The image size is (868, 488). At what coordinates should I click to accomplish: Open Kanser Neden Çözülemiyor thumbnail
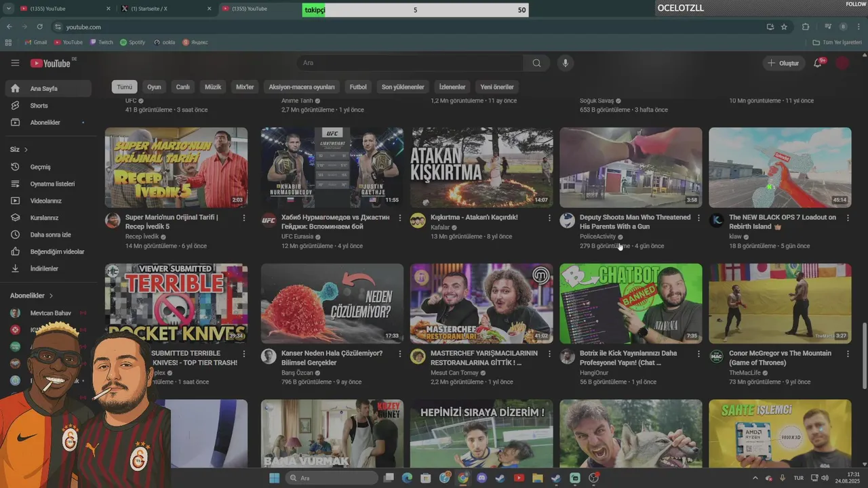[x=332, y=304]
